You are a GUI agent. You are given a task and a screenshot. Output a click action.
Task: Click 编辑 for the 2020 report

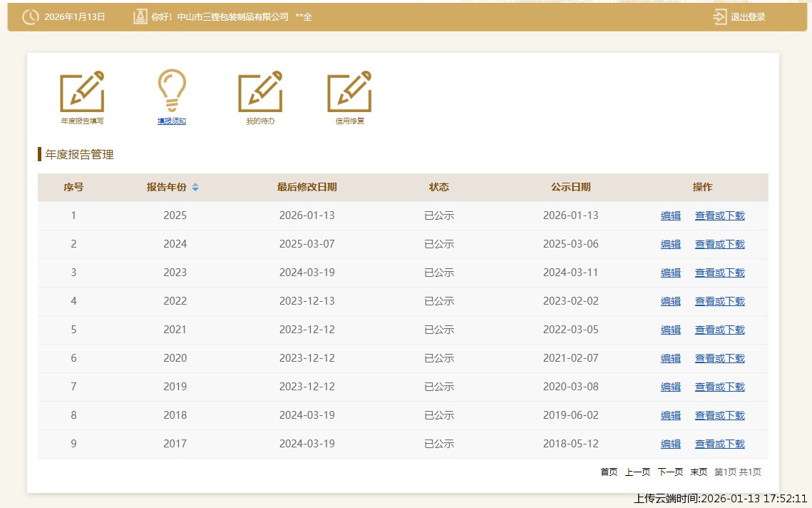[670, 358]
